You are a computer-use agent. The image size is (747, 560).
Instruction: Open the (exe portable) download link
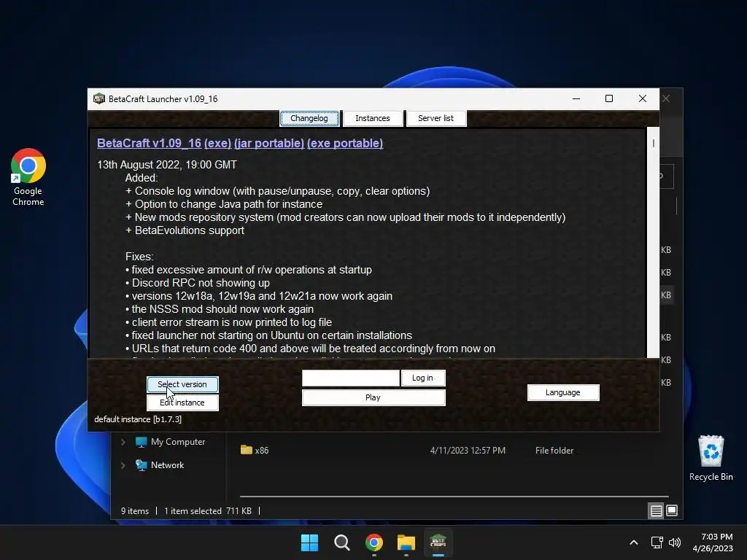coord(345,144)
